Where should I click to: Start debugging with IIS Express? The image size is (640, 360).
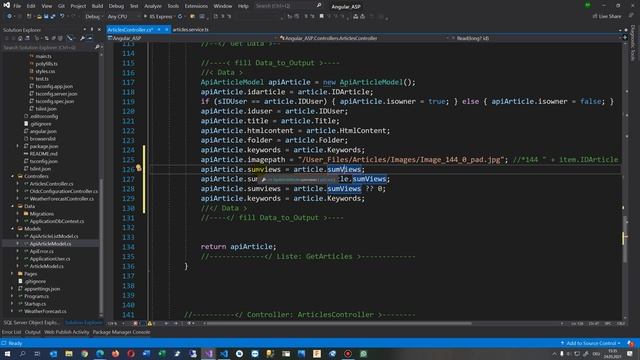click(x=158, y=16)
